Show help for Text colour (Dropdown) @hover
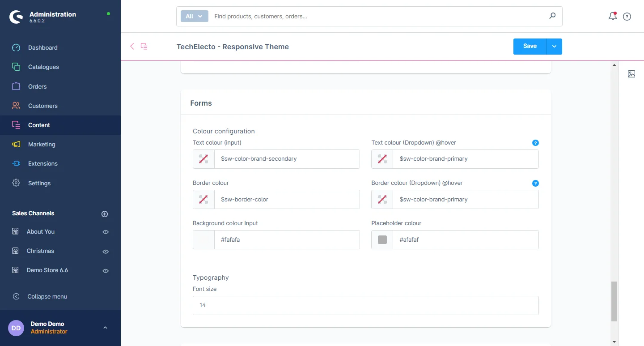This screenshot has height=346, width=644. [535, 143]
